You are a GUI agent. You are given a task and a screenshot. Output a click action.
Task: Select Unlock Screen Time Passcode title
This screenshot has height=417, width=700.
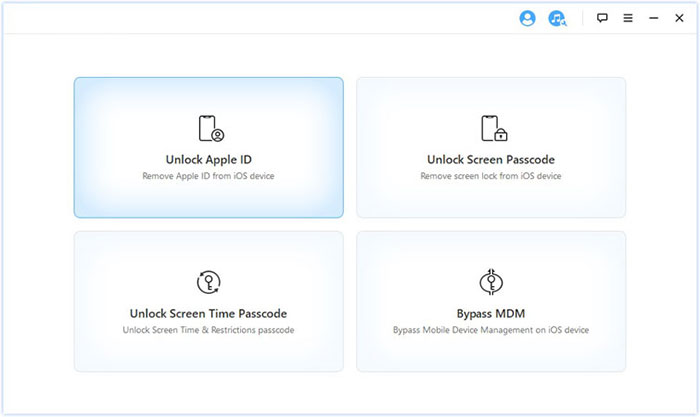tap(208, 313)
